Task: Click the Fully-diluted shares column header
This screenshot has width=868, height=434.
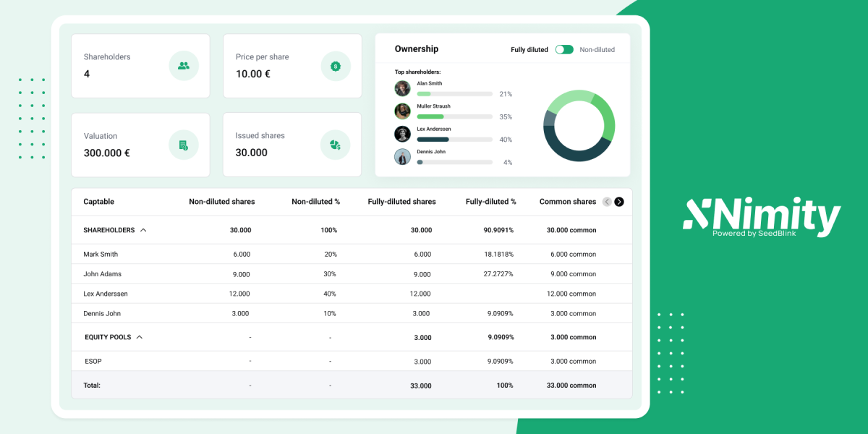Action: 402,202
